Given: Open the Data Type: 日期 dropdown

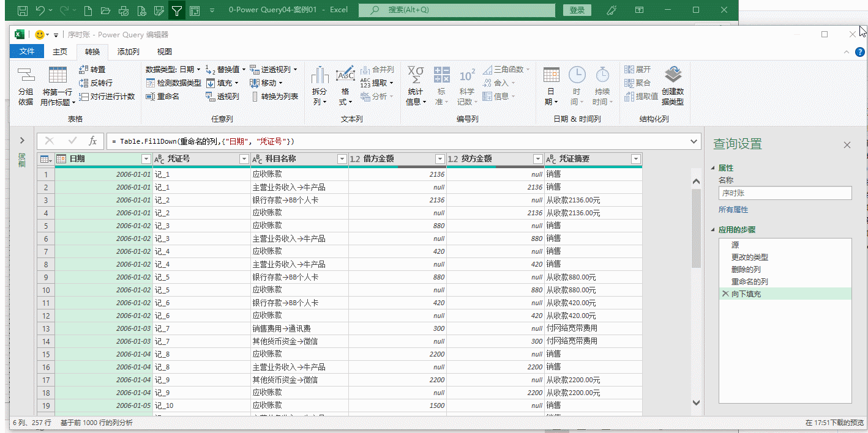Looking at the screenshot, I should point(173,70).
